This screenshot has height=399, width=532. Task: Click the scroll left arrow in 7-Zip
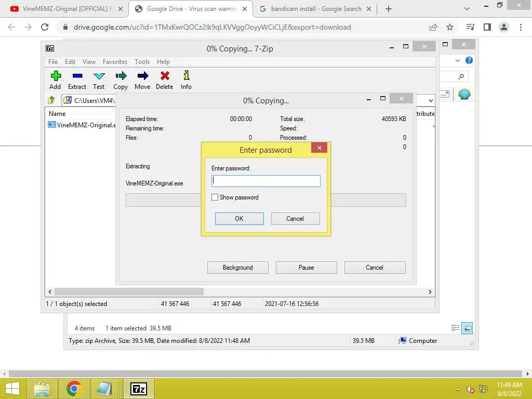(x=50, y=292)
